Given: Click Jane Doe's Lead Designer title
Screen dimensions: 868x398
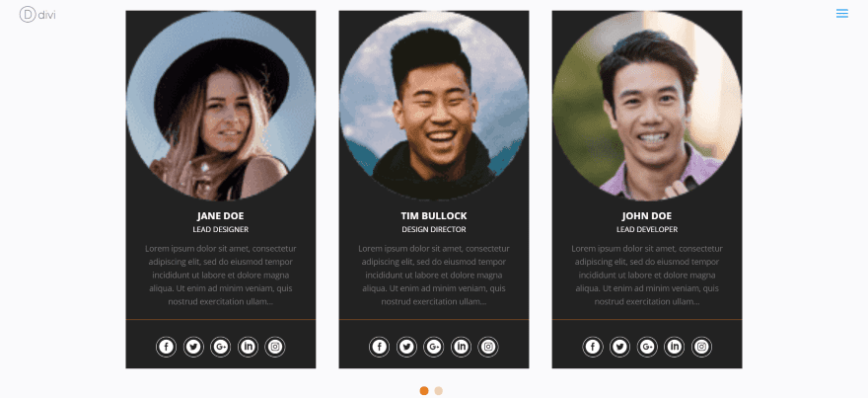Looking at the screenshot, I should pos(221,229).
